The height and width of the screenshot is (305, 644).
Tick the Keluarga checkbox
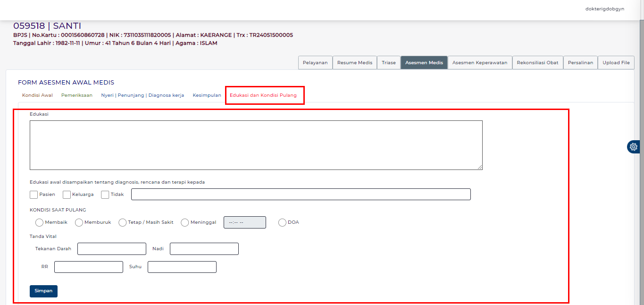tap(67, 195)
